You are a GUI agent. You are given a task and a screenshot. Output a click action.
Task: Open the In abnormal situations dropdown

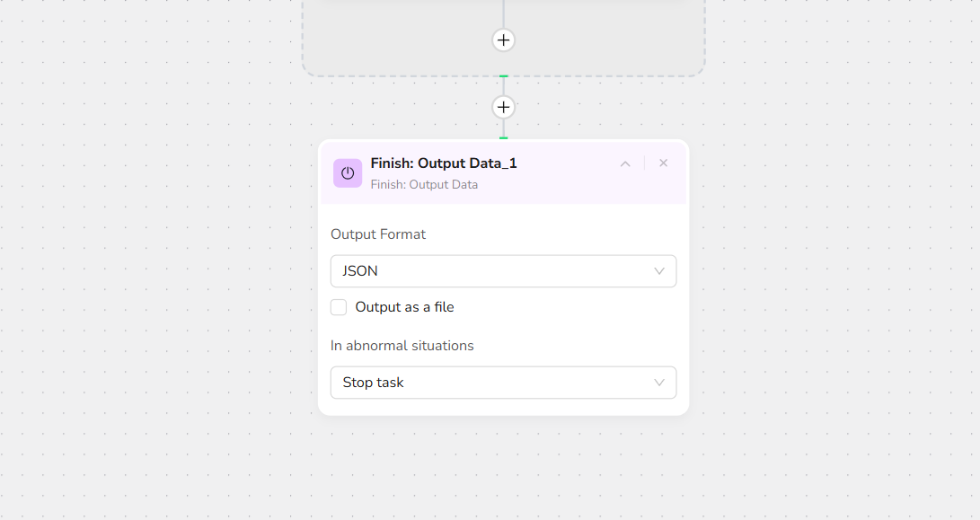coord(503,383)
